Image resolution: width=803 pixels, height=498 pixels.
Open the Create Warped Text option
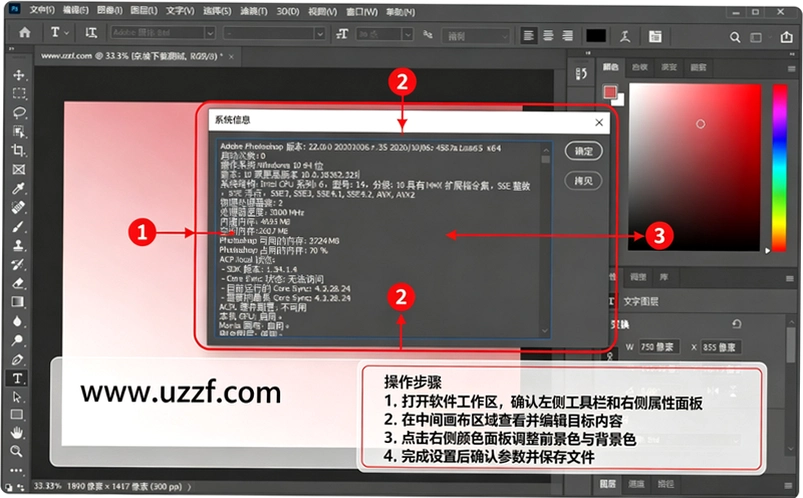(625, 36)
